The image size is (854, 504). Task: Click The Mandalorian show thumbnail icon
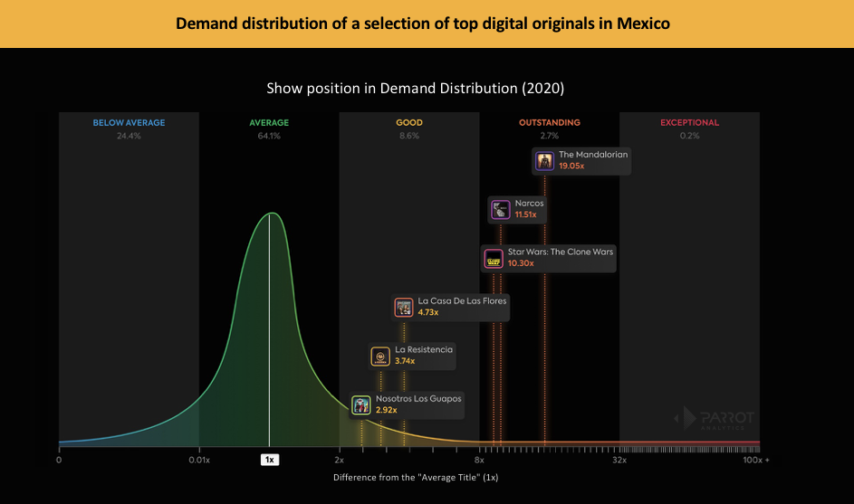(544, 161)
